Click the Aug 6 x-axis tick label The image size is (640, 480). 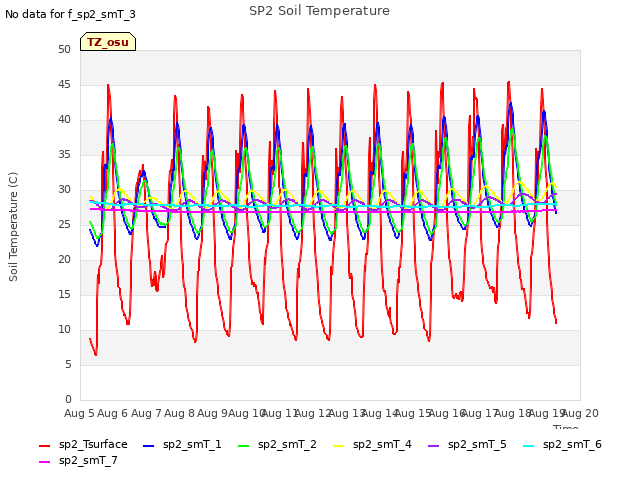pos(113,413)
